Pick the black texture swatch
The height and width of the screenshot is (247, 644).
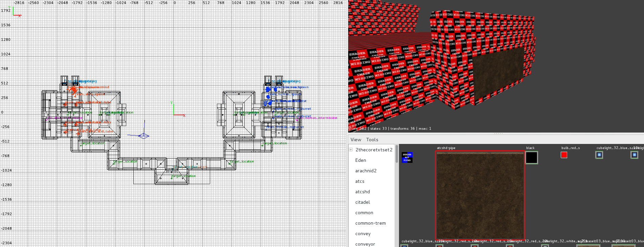pyautogui.click(x=531, y=157)
